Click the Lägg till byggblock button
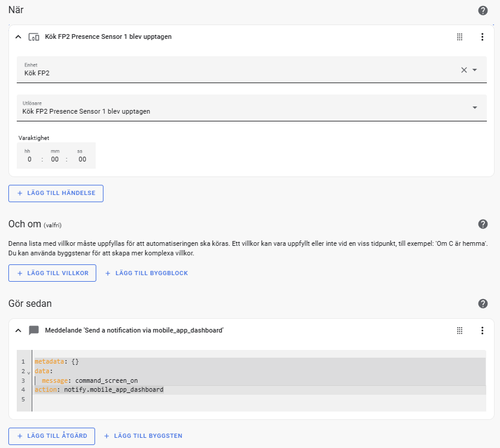This screenshot has width=500, height=448. point(147,273)
